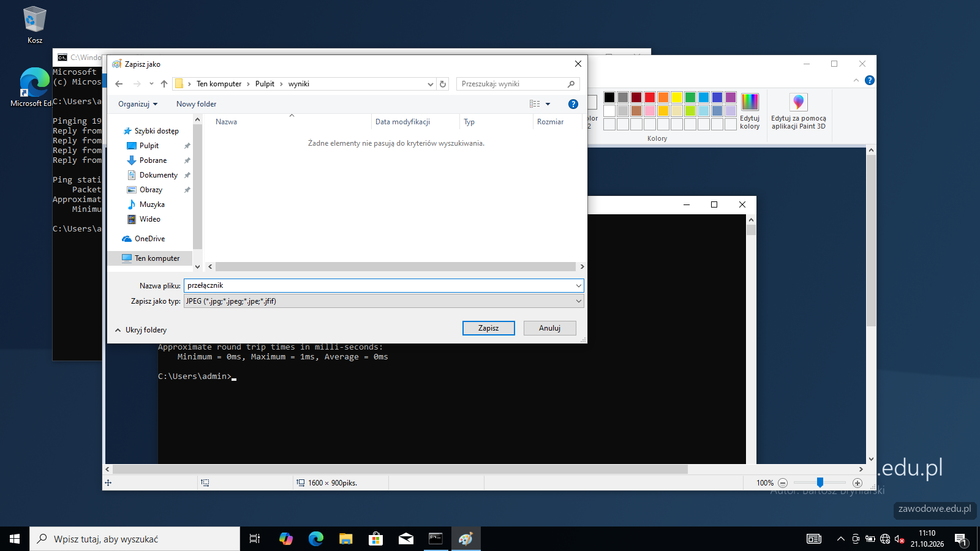Expand address bar previous locations dropdown
The height and width of the screenshot is (551, 980).
click(x=431, y=84)
